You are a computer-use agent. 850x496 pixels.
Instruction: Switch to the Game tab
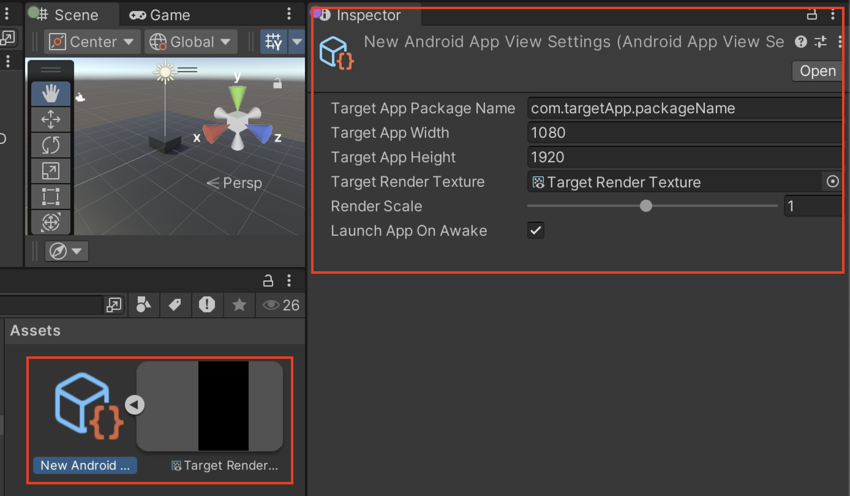(160, 15)
